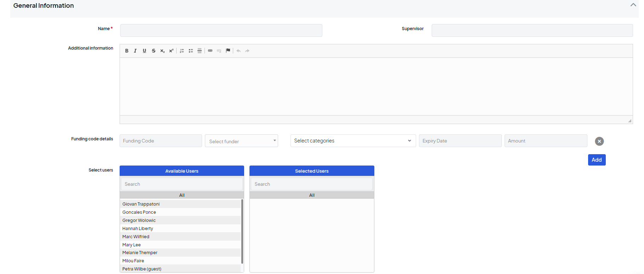Collapse the General Information section
Viewport: 644px width, 274px height.
[x=633, y=5]
